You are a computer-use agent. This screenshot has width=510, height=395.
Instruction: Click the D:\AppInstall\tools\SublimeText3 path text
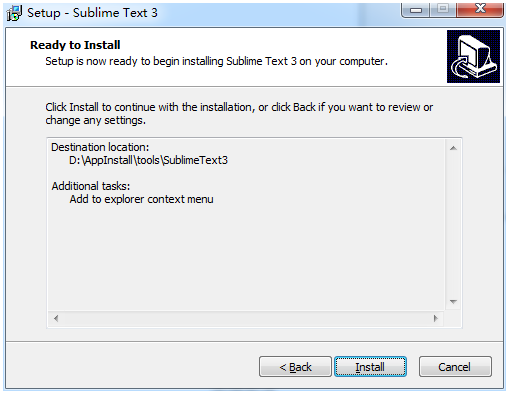(148, 160)
